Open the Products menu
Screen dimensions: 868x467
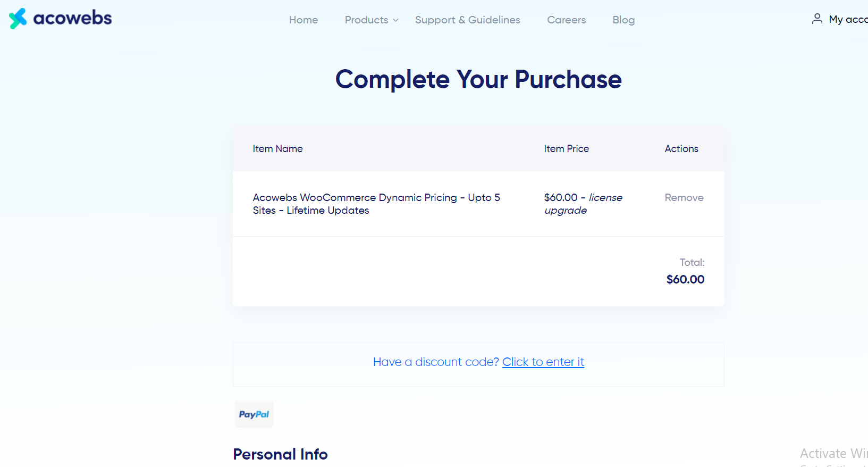[x=366, y=20]
